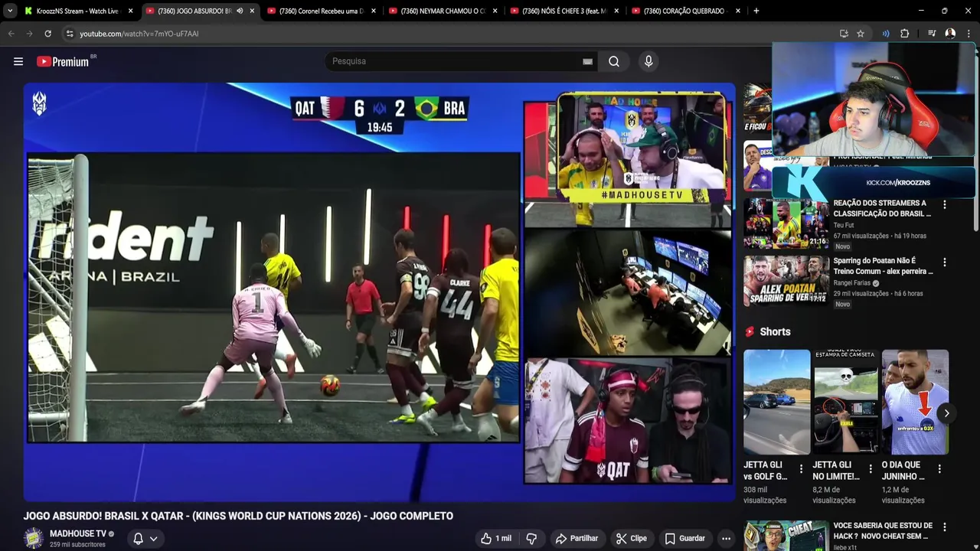Click the 259 mil subscritores text

click(x=77, y=545)
